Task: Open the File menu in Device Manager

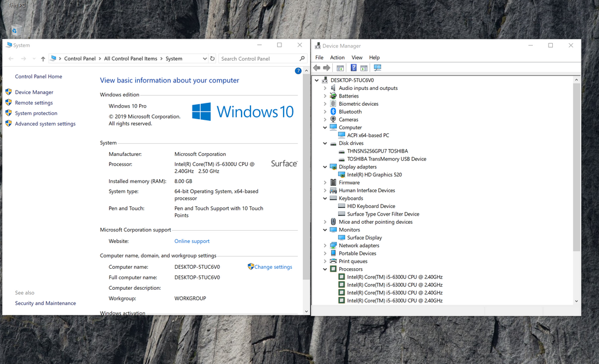Action: [319, 57]
